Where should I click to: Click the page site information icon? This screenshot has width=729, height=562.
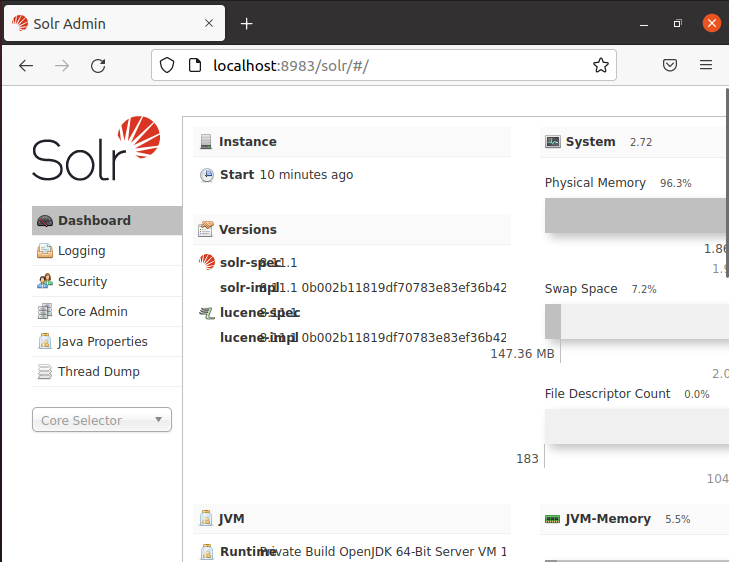195,66
